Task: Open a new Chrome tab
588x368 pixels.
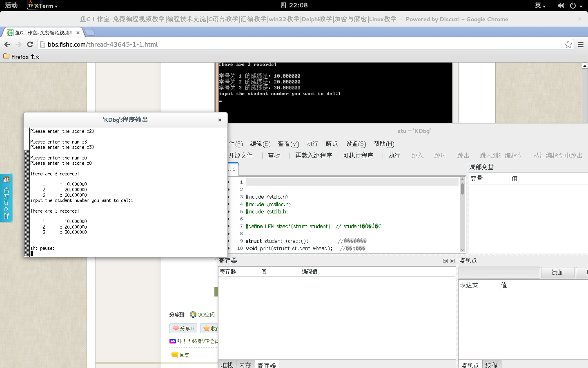Action: coord(90,32)
